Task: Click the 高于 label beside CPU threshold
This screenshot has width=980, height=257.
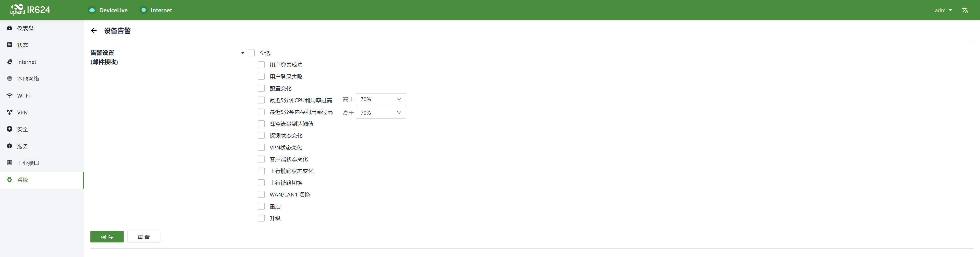Action: pos(348,99)
